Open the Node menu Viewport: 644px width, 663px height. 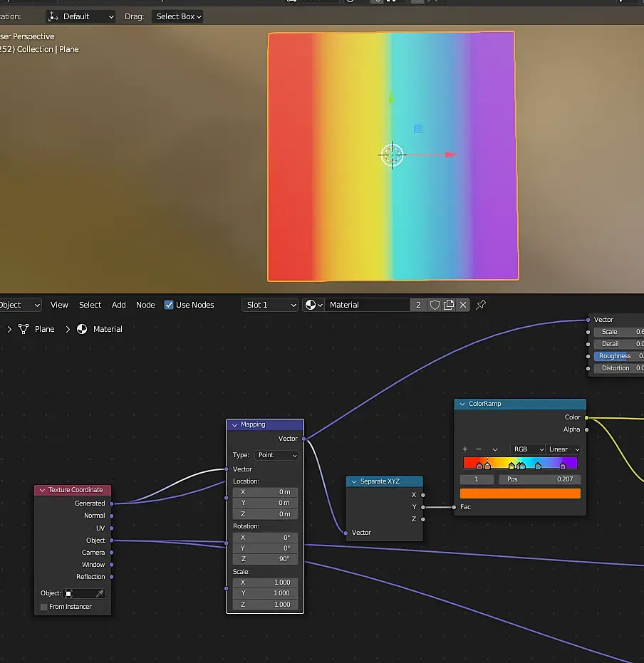(x=145, y=305)
